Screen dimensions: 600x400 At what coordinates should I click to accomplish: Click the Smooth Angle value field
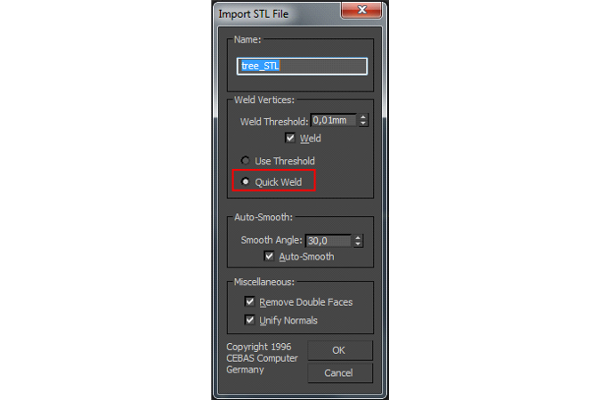coord(328,241)
